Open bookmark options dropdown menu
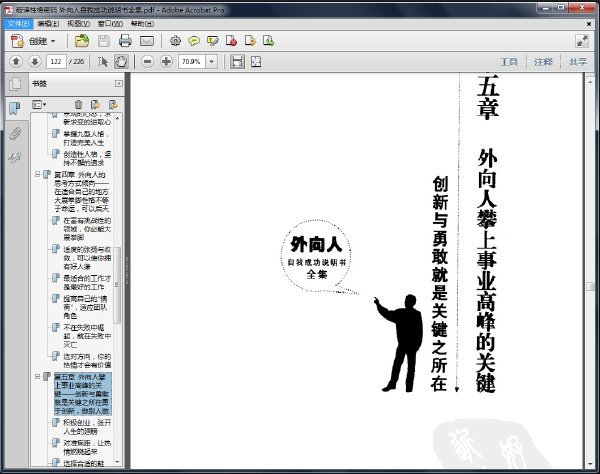This screenshot has width=600, height=474. (x=39, y=104)
